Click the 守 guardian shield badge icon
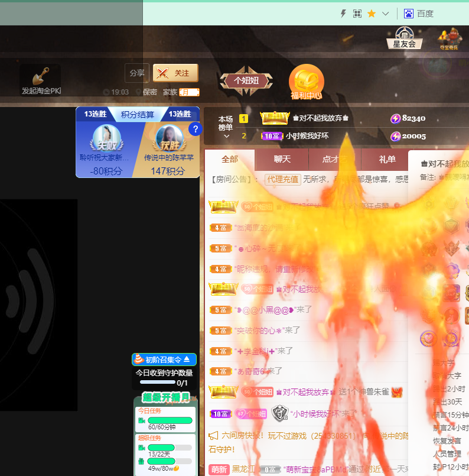469x476 pixels. point(279,413)
